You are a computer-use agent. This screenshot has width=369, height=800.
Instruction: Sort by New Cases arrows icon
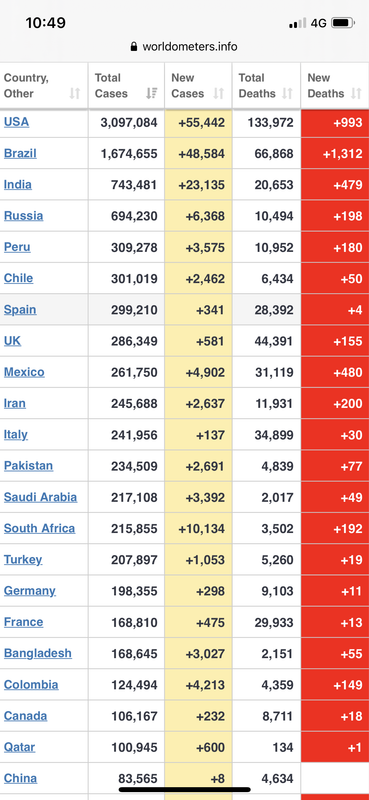(x=219, y=93)
